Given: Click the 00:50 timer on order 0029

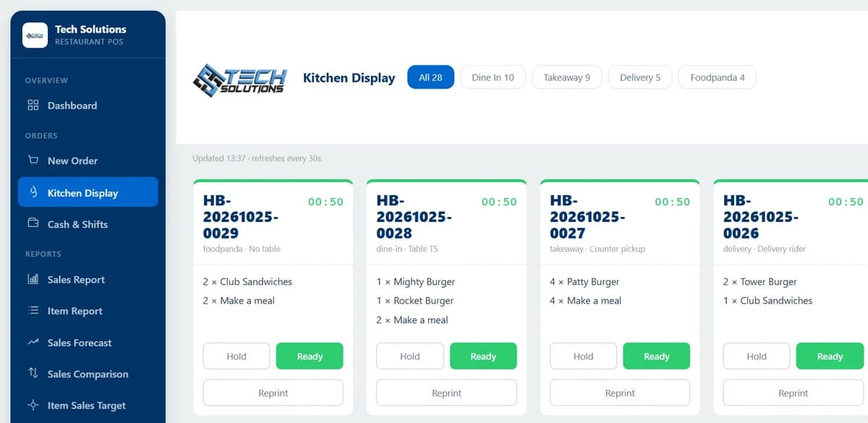Looking at the screenshot, I should tap(325, 202).
